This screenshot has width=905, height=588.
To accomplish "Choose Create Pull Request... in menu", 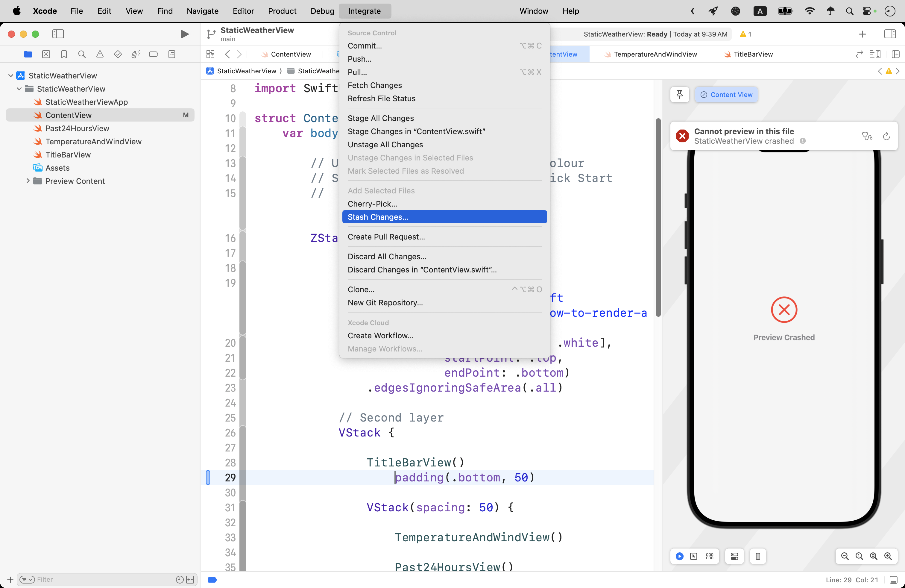I will point(386,237).
